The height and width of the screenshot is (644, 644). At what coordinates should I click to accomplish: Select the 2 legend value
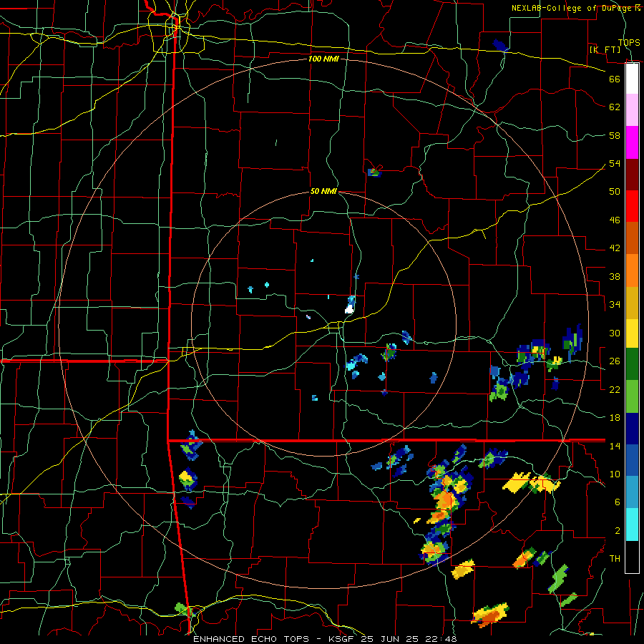coord(618,530)
